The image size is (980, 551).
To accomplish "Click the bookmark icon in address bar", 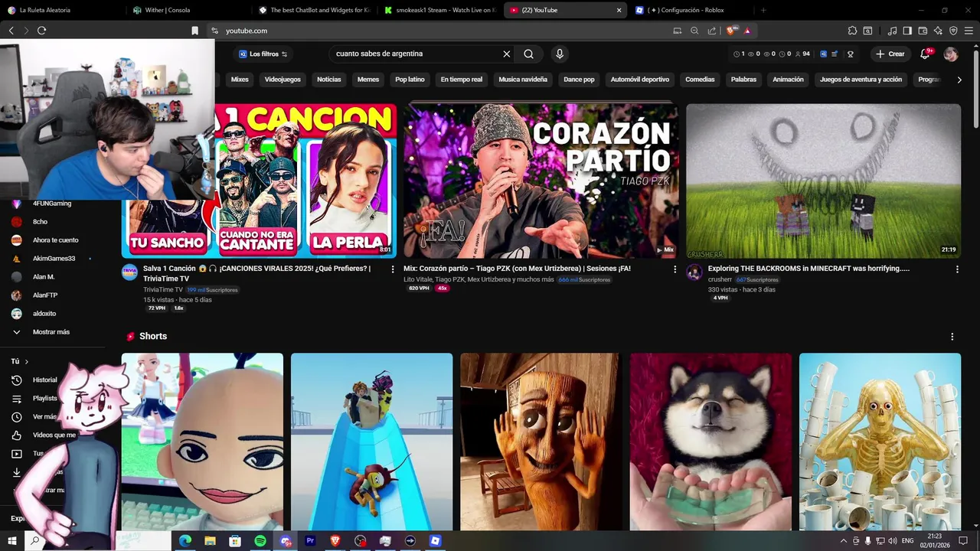I will [x=194, y=31].
